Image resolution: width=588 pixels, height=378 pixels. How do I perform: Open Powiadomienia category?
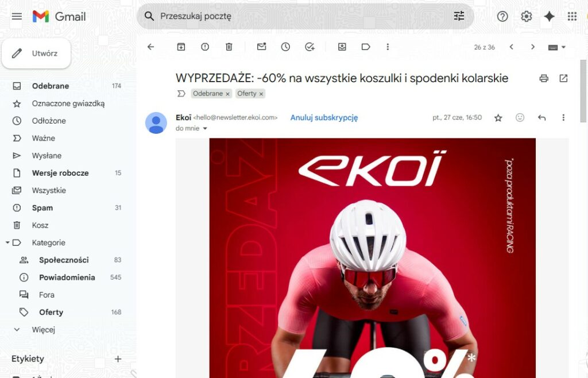click(68, 277)
